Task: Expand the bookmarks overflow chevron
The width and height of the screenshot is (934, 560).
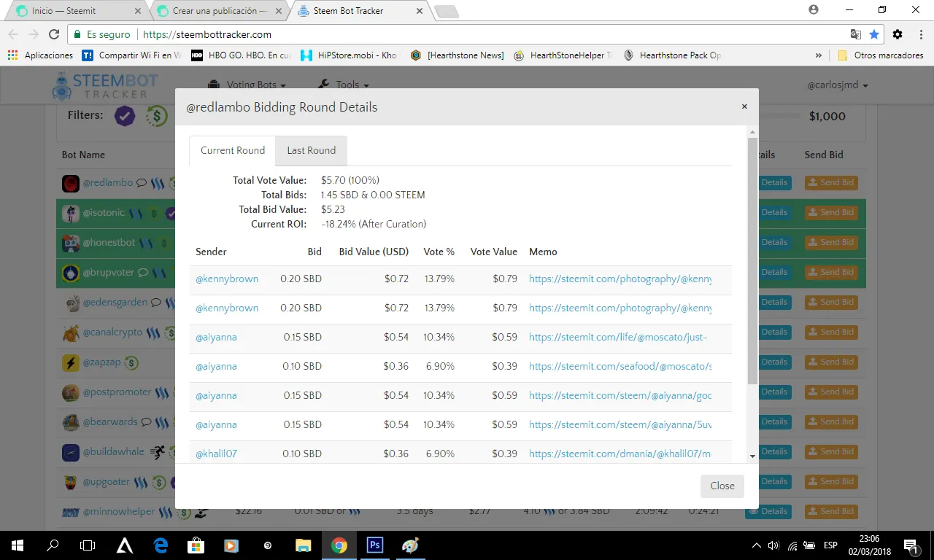Action: [x=819, y=55]
